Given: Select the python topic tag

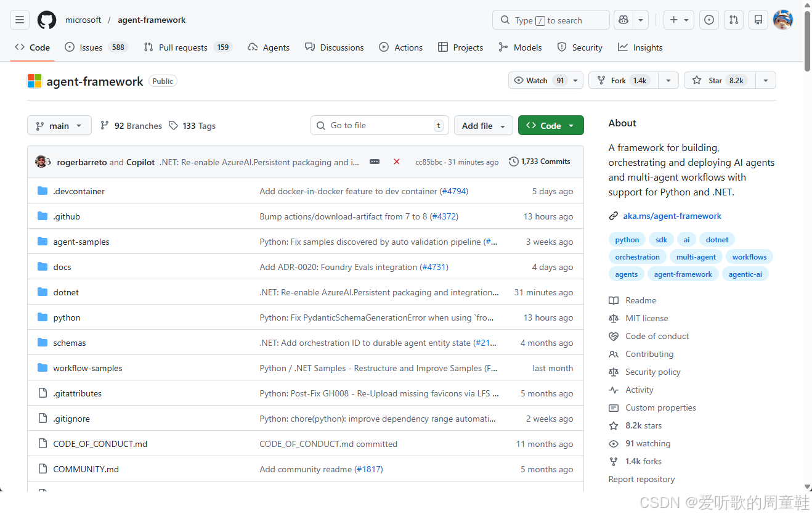Looking at the screenshot, I should point(627,240).
